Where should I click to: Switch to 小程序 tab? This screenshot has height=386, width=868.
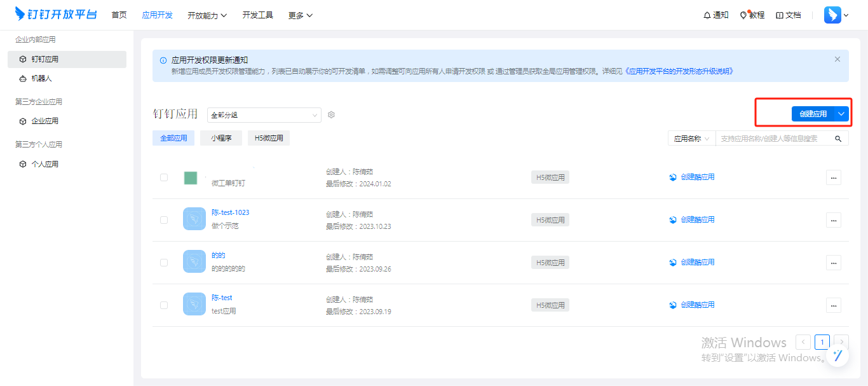(221, 138)
